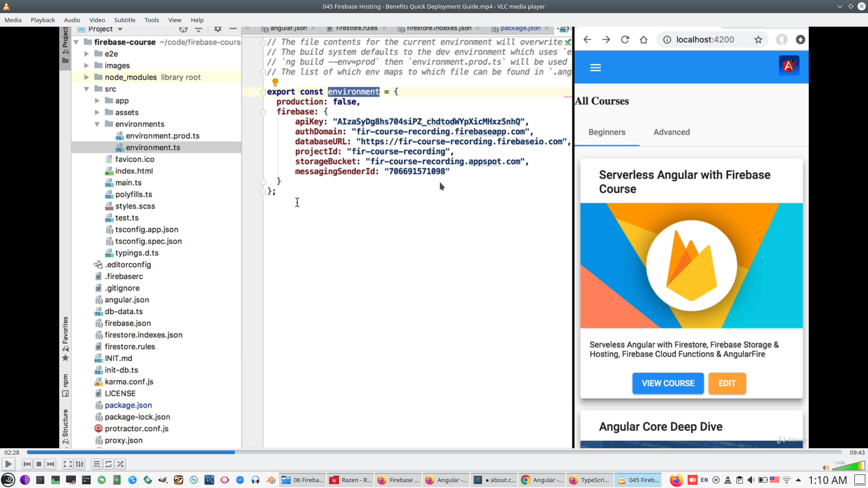Click the volume level slider
868x488 pixels.
coord(849,466)
